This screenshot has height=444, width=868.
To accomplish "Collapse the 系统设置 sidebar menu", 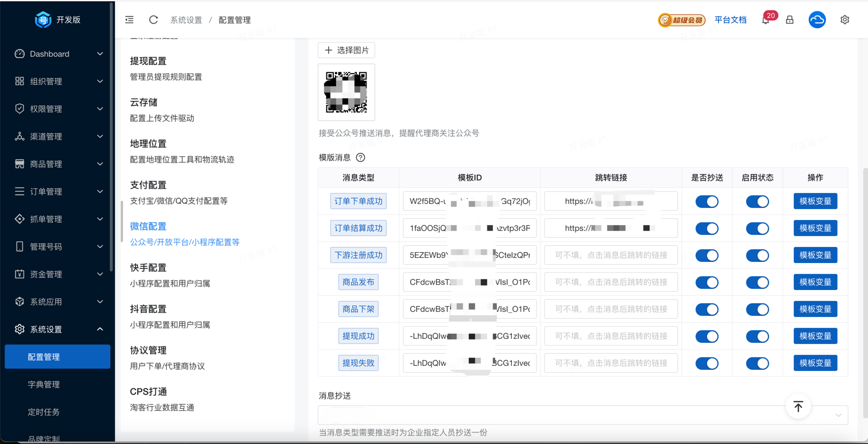I will click(57, 329).
